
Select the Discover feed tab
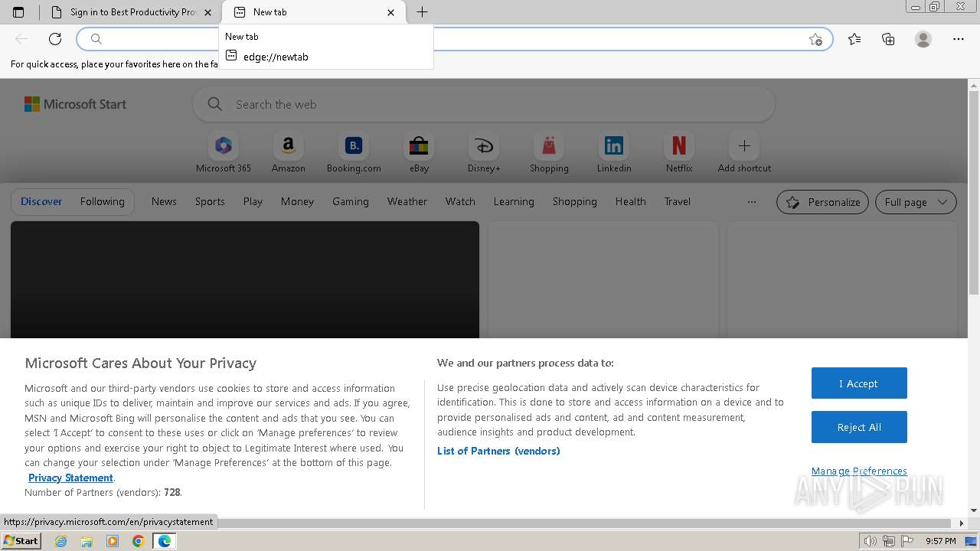click(x=41, y=201)
